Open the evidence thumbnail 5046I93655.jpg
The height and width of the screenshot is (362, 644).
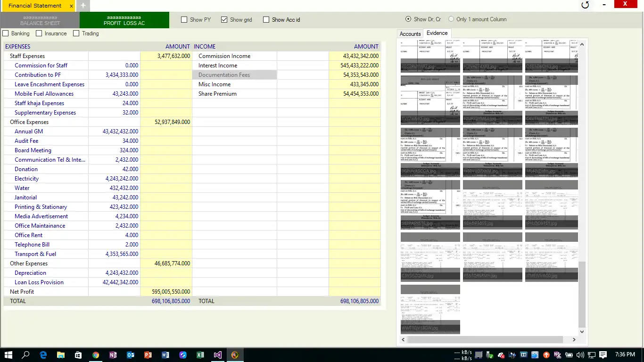[493, 205]
